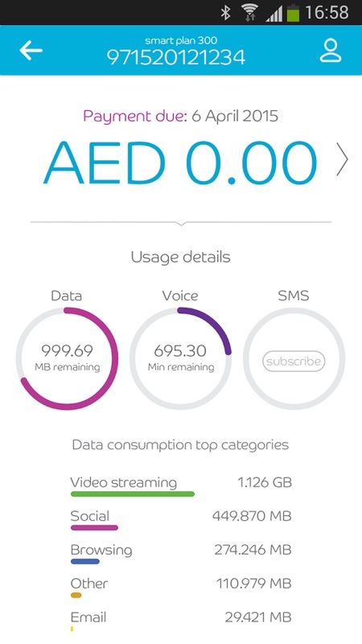
Task: Tap the green Video streaming usage bar
Action: [x=133, y=494]
